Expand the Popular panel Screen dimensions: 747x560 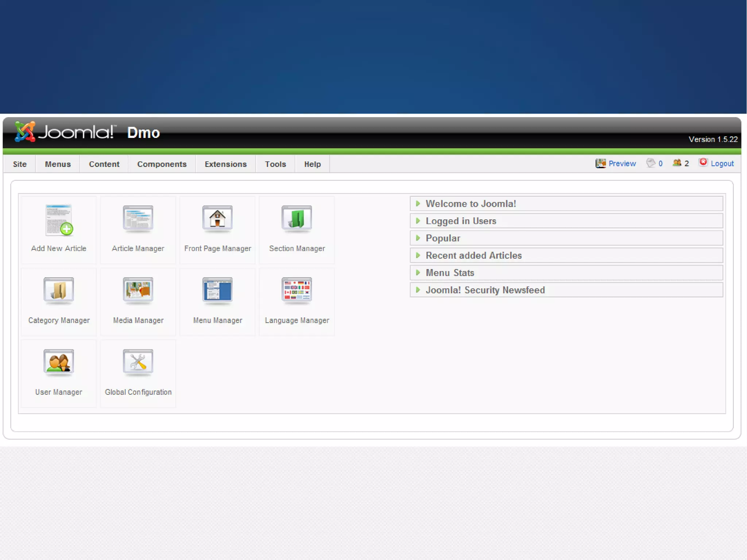pos(443,238)
